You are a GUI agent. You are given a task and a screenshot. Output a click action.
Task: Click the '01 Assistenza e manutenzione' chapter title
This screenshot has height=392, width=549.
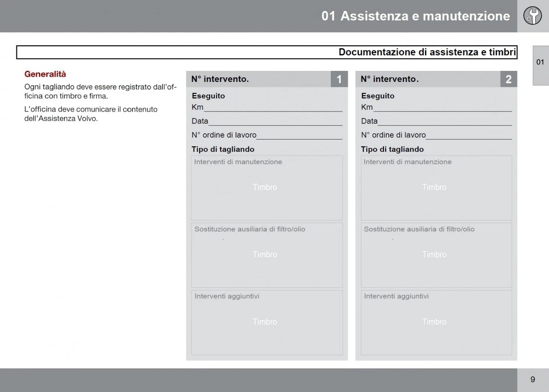[415, 16]
